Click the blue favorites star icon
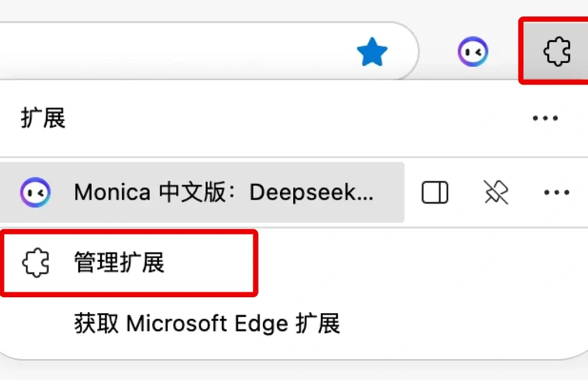This screenshot has height=380, width=588. (372, 52)
